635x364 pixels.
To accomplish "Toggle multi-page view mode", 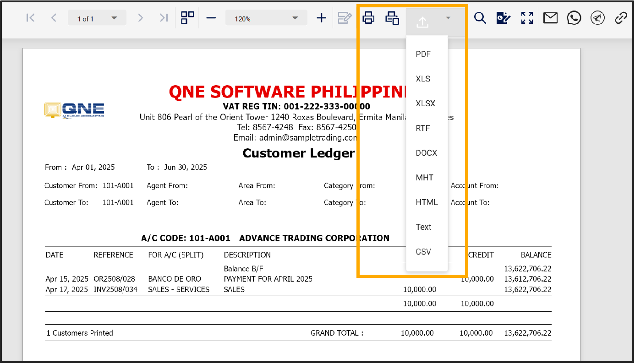I will coord(187,18).
